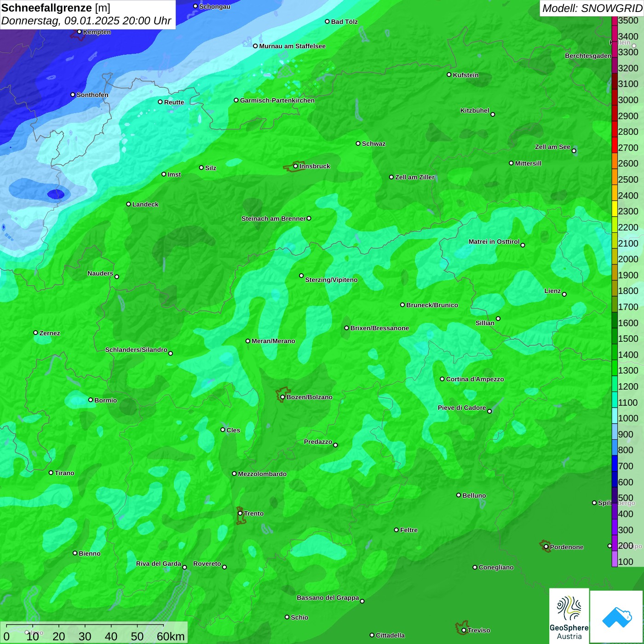Click the Brixen/Bressanone label
Screen dimensions: 644x644
point(379,328)
